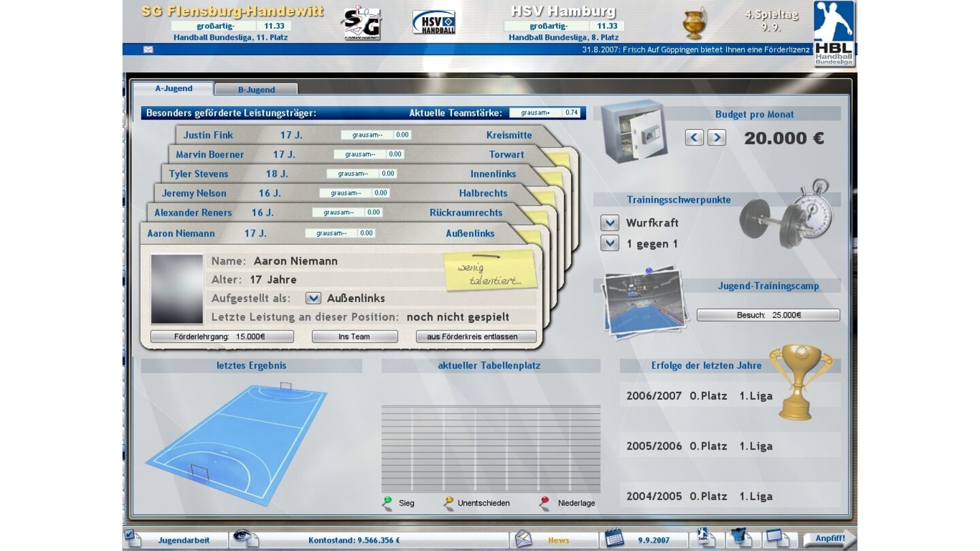Increase monthly budget with right arrow

[717, 138]
